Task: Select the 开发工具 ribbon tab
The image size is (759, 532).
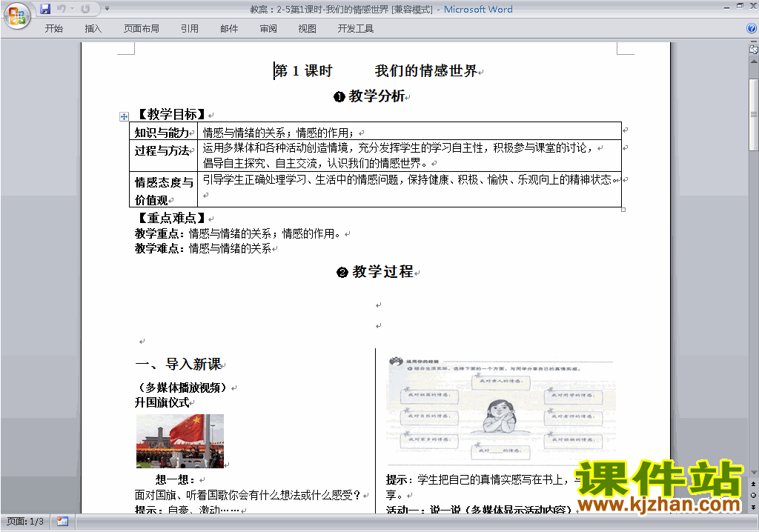Action: [x=355, y=29]
